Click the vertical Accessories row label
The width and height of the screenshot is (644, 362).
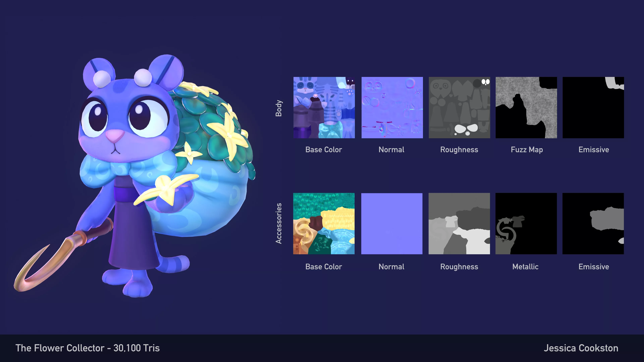pos(279,223)
